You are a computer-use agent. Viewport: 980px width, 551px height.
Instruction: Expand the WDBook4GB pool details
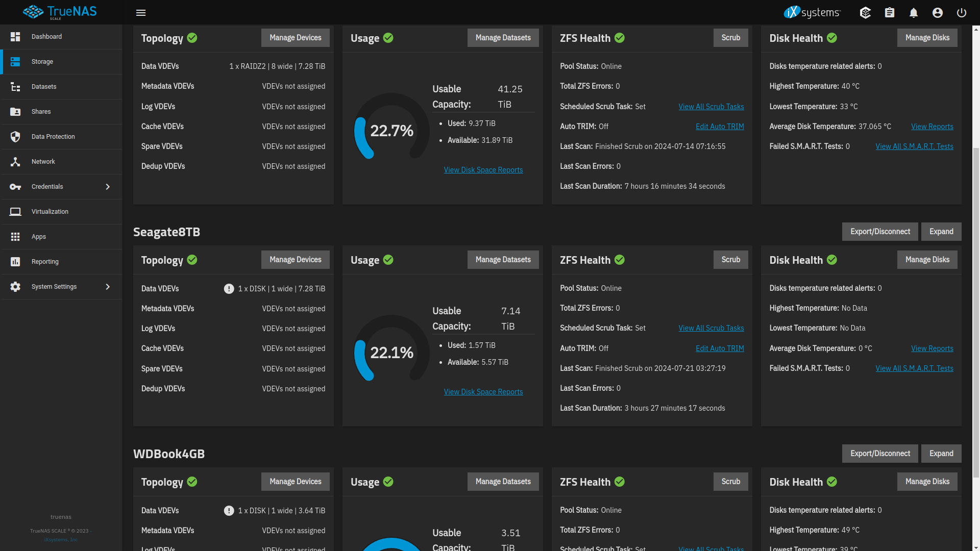tap(941, 453)
